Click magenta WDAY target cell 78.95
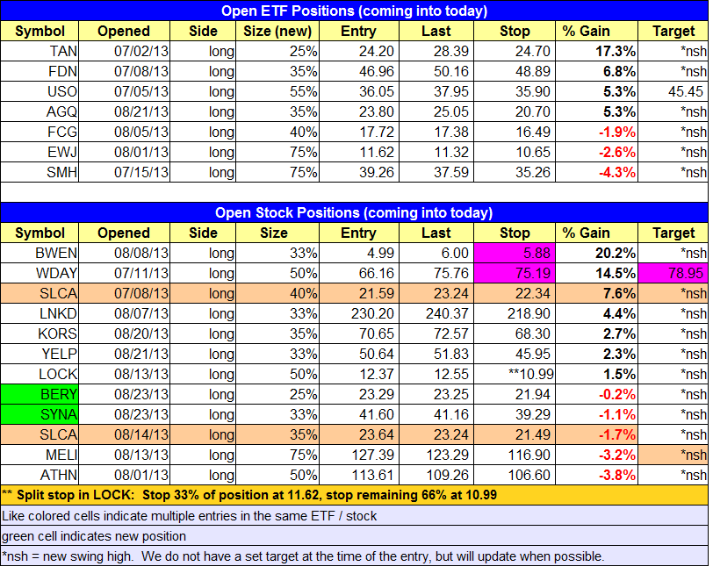The width and height of the screenshot is (713, 588). coord(673,273)
